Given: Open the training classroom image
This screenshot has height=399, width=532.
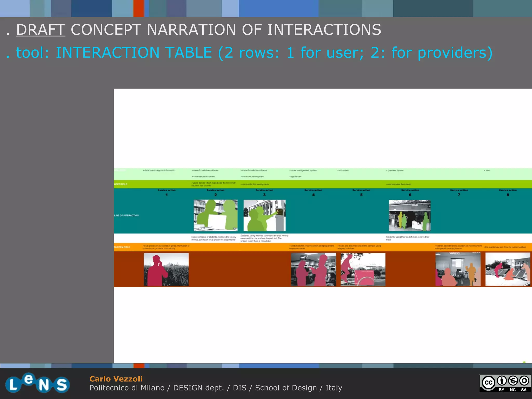Looking at the screenshot, I should pos(458,269).
